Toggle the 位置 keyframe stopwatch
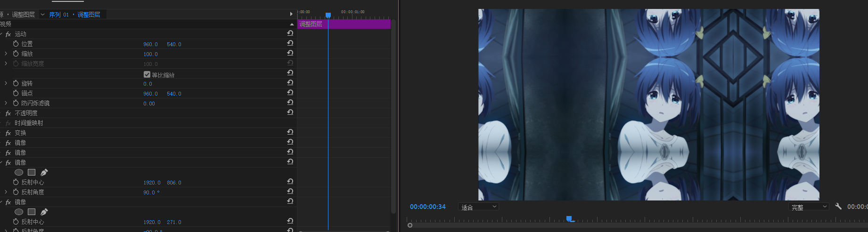Screen dimensions: 868x232 point(16,44)
